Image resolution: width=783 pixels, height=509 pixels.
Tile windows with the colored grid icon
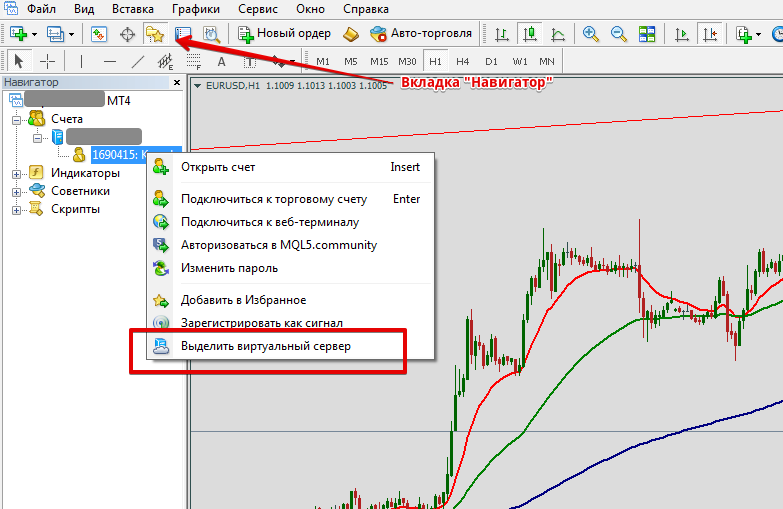tap(647, 34)
